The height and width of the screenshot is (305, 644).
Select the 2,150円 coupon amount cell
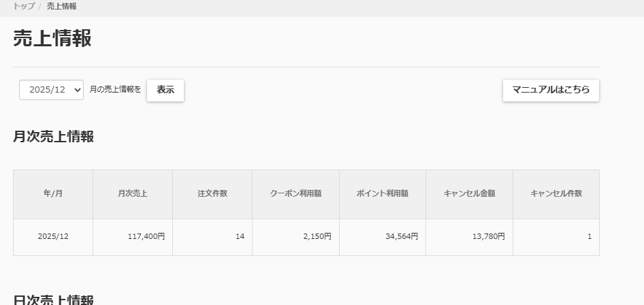(x=317, y=236)
